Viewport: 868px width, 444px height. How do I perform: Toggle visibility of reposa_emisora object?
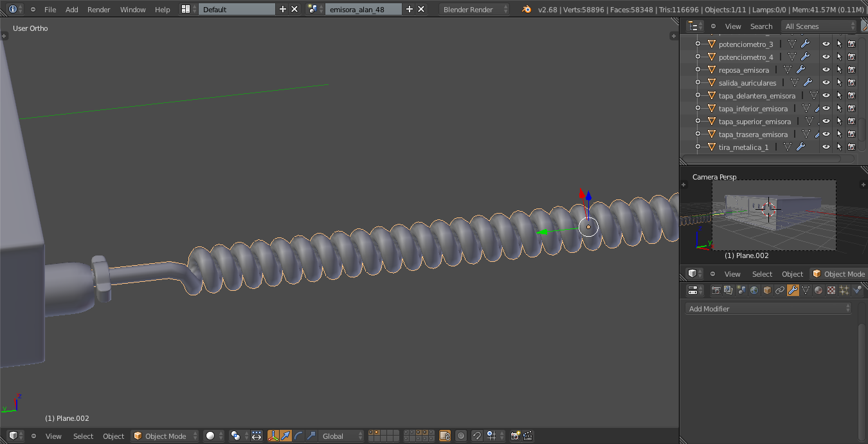point(826,69)
